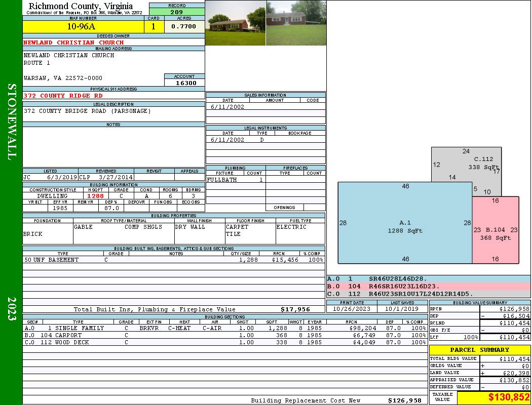
Task: Click the pink B.104 carport area in sketch
Action: click(x=495, y=230)
